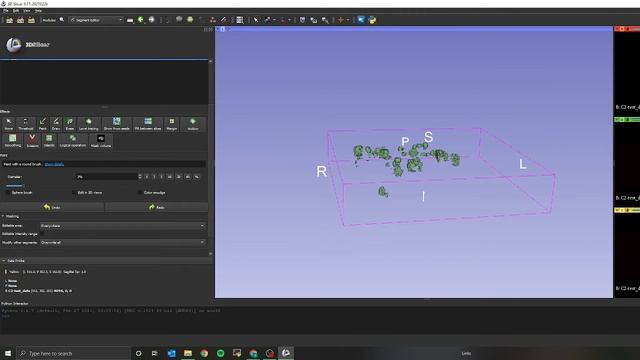Click the Save scene toolbar icon

point(31,20)
